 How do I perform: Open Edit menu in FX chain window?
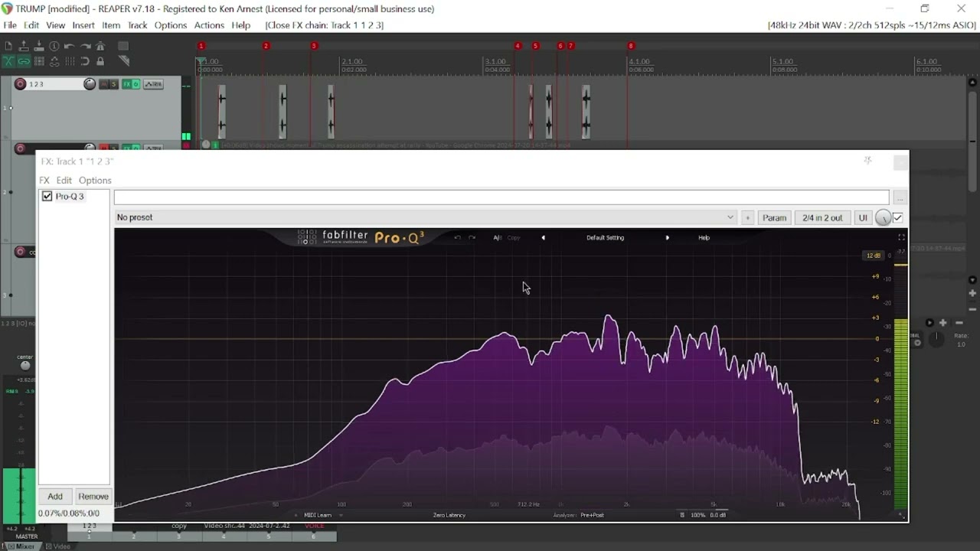tap(64, 181)
